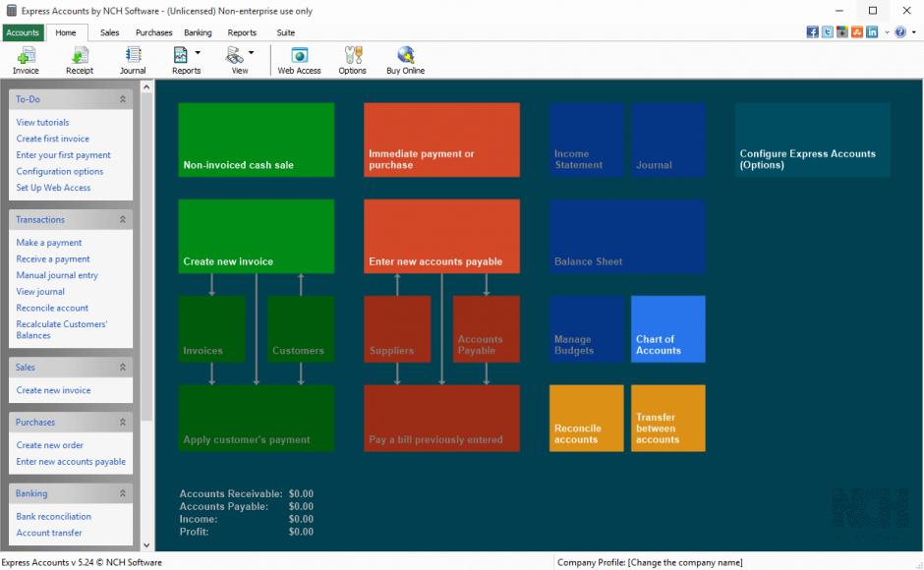Click the Company Profile change name status text
This screenshot has height=570, width=924.
650,562
